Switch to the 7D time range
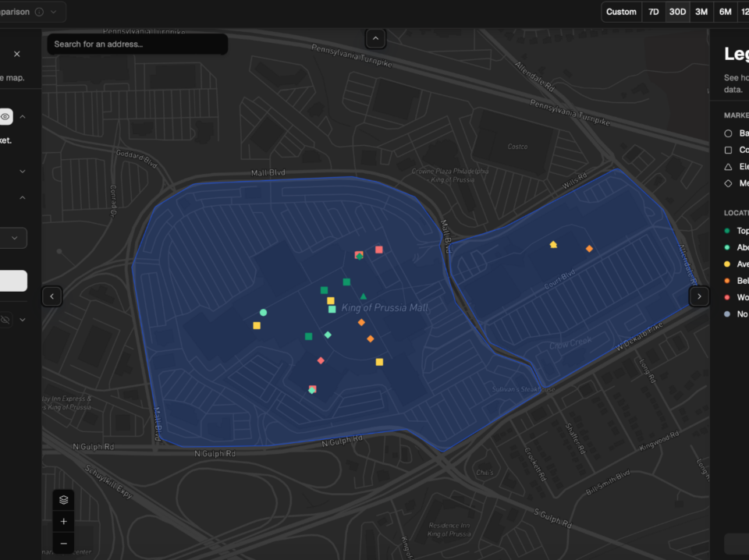This screenshot has width=749, height=560. pyautogui.click(x=654, y=12)
